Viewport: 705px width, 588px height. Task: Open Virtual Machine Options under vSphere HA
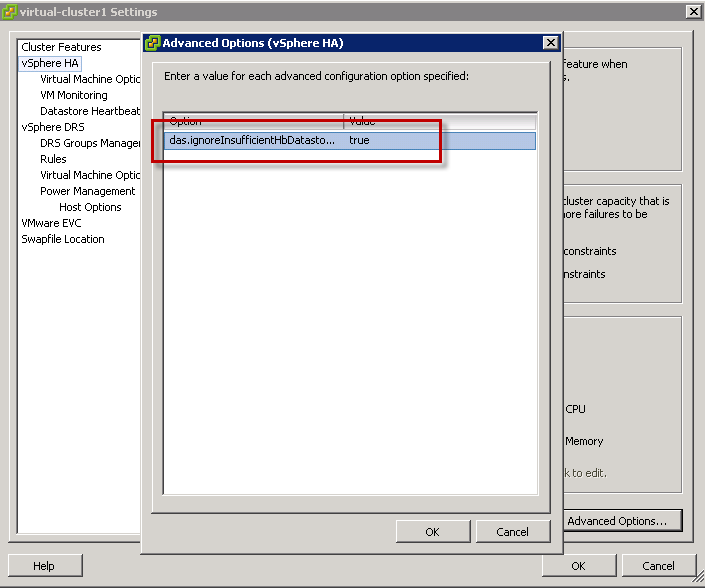(x=90, y=79)
